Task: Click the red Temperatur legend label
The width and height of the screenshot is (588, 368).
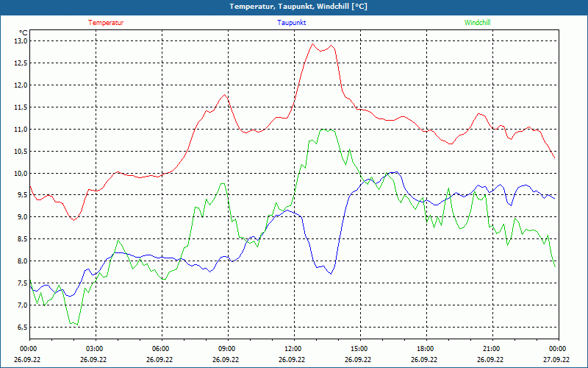Action: point(106,23)
